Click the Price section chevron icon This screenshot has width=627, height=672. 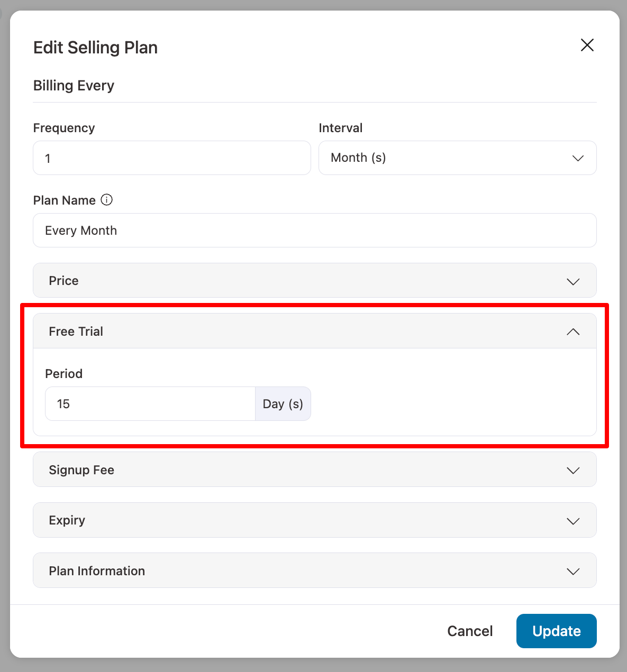[573, 281]
